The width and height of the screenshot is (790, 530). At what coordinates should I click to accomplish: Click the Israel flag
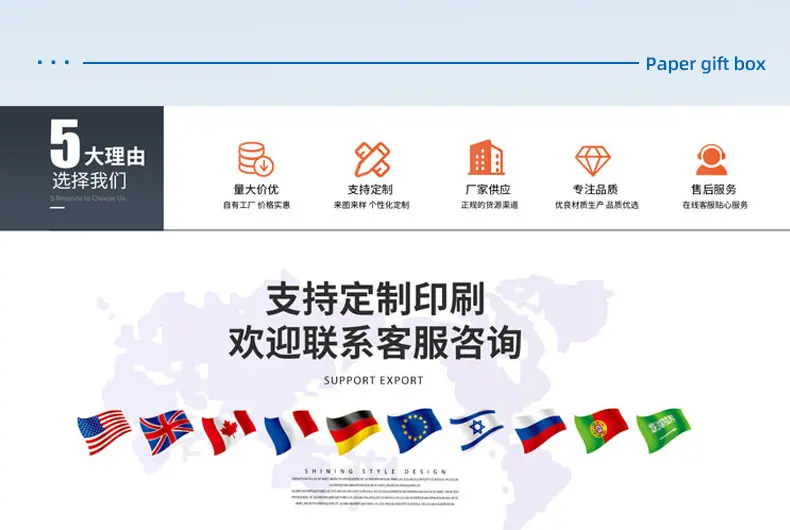pyautogui.click(x=477, y=430)
